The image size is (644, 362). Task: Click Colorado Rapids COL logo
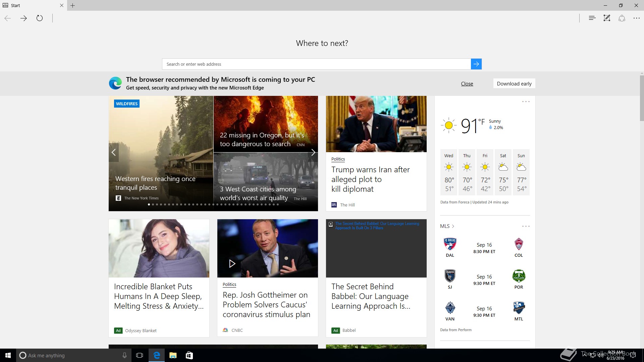tap(519, 244)
